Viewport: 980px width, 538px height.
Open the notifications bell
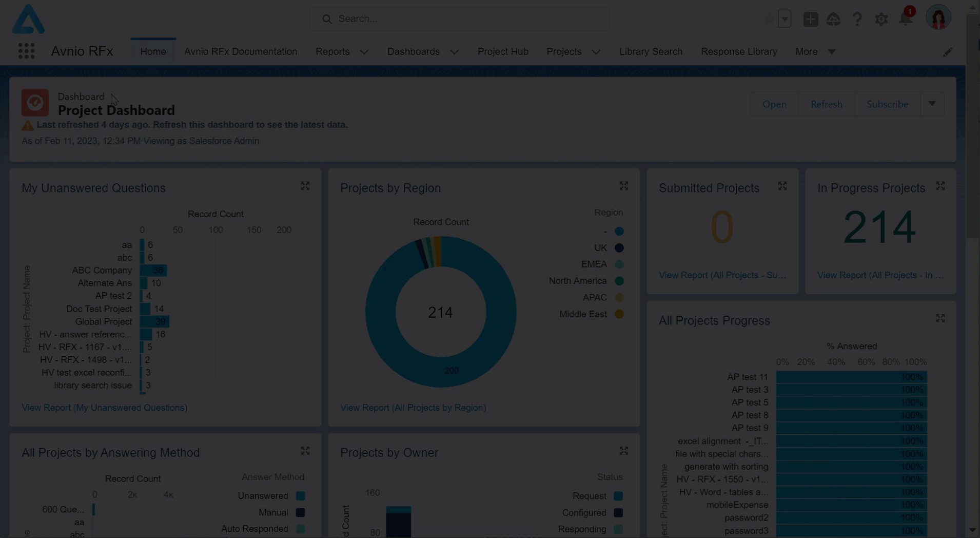coord(906,20)
